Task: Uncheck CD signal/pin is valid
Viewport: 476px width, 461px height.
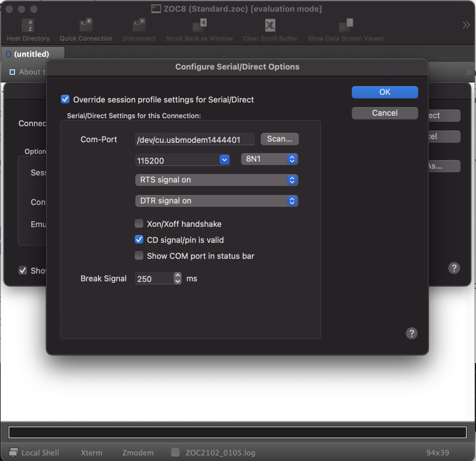Action: tap(139, 240)
